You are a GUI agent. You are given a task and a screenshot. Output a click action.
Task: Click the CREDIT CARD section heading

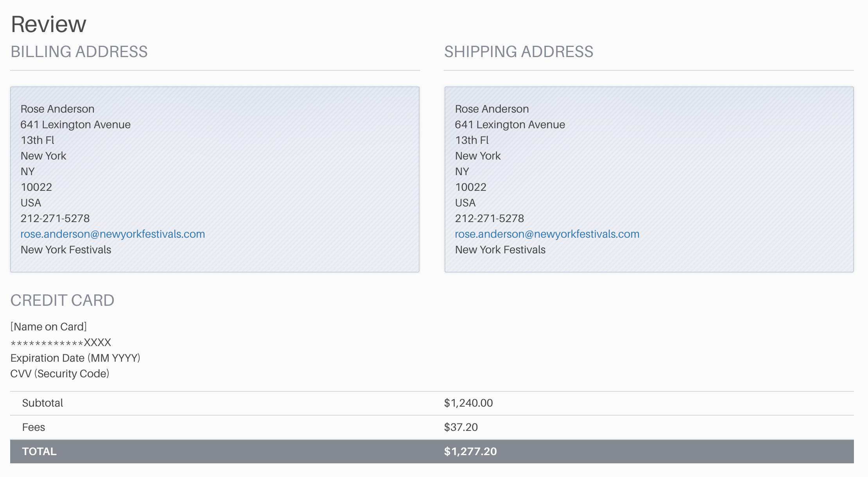[x=62, y=300]
